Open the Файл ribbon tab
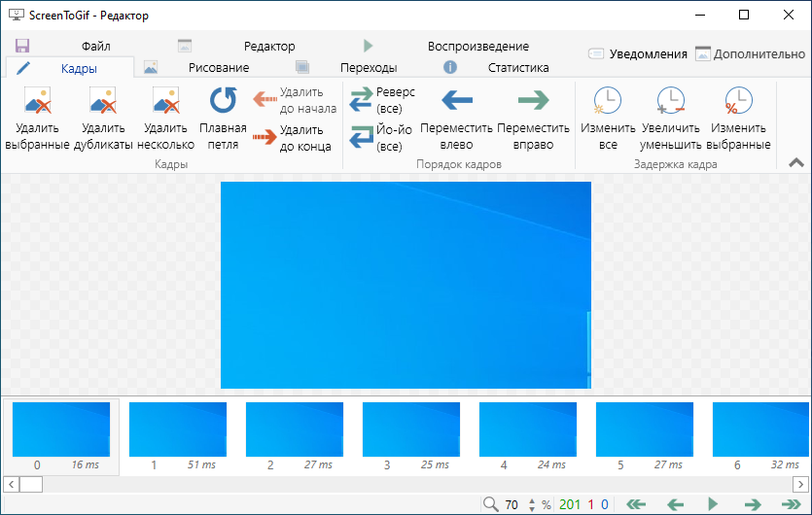The width and height of the screenshot is (812, 515). point(96,46)
